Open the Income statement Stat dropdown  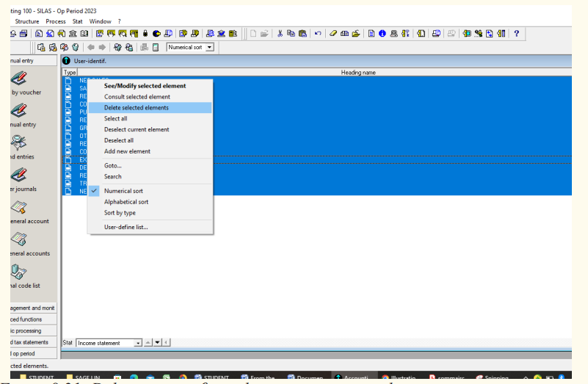(138, 343)
